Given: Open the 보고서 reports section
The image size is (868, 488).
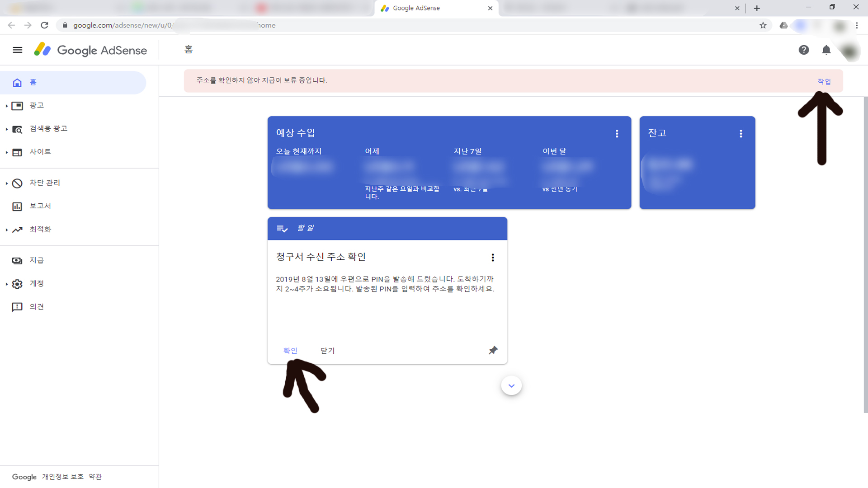Looking at the screenshot, I should point(40,206).
